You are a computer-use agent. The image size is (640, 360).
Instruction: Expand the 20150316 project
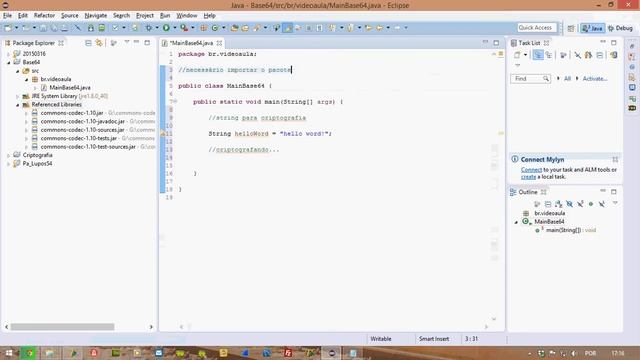click(9, 54)
